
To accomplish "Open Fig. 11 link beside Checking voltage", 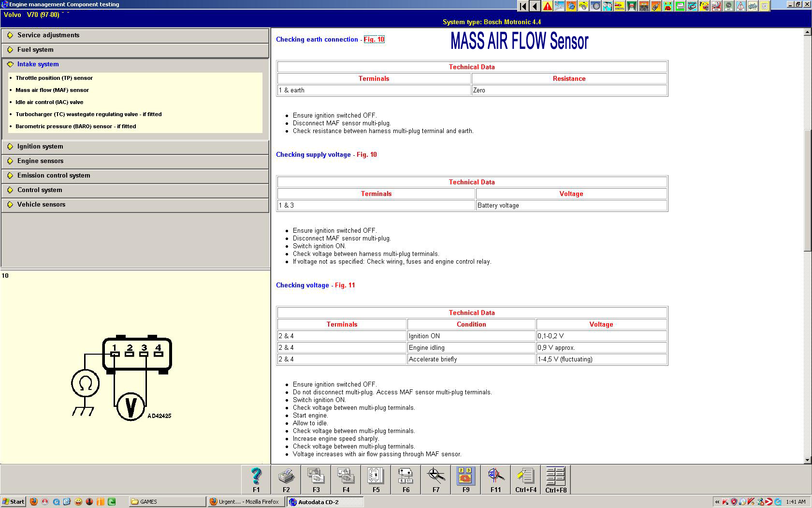I will tap(345, 285).
